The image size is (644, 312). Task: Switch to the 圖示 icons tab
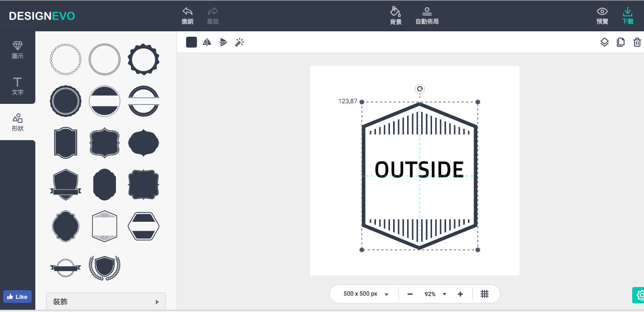[17, 50]
